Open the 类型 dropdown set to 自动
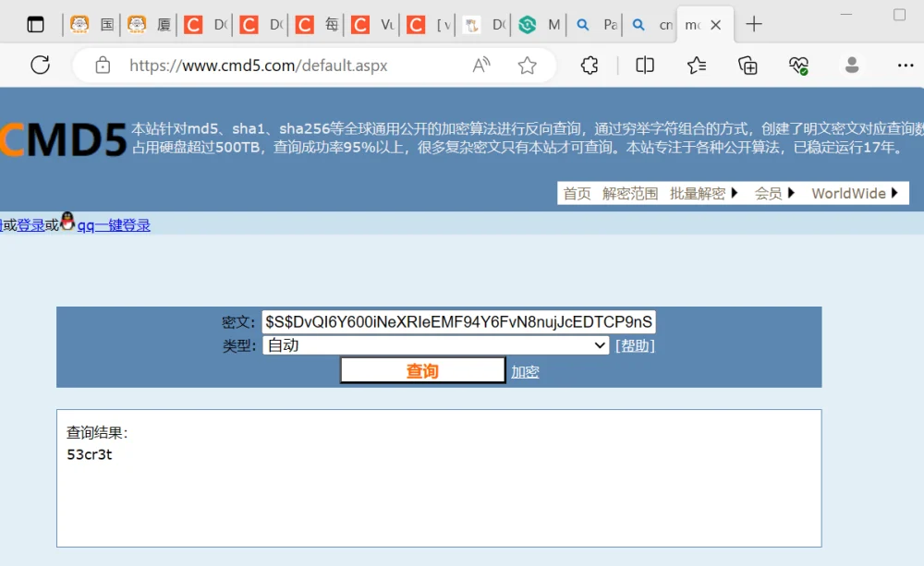Viewport: 924px width, 566px height. 435,345
